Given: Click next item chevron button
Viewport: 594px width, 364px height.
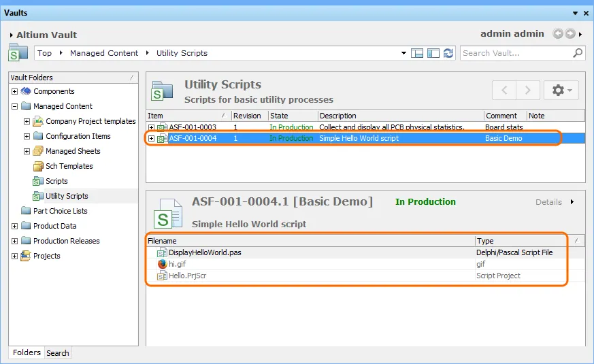Looking at the screenshot, I should pyautogui.click(x=528, y=90).
